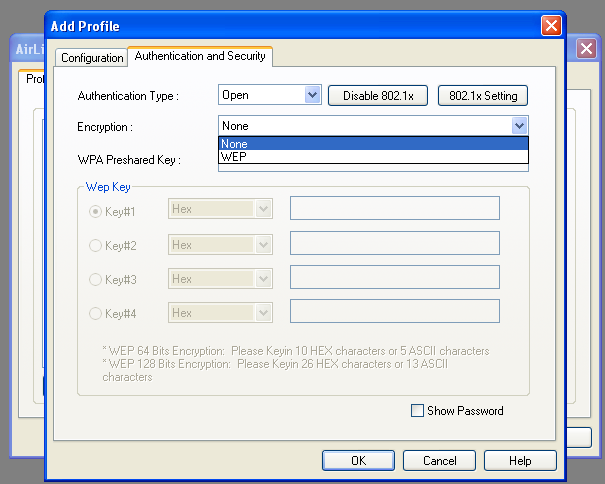Click the Key#4 WEP key field

394,312
